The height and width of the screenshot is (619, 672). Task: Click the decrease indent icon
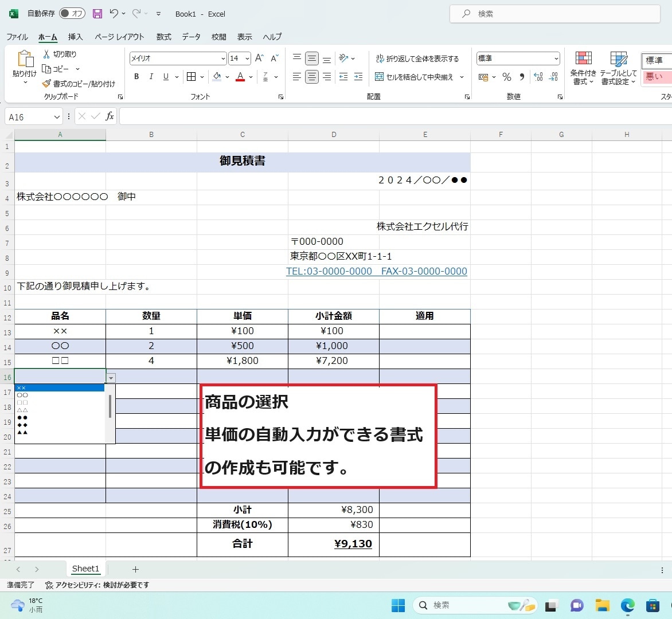(343, 77)
